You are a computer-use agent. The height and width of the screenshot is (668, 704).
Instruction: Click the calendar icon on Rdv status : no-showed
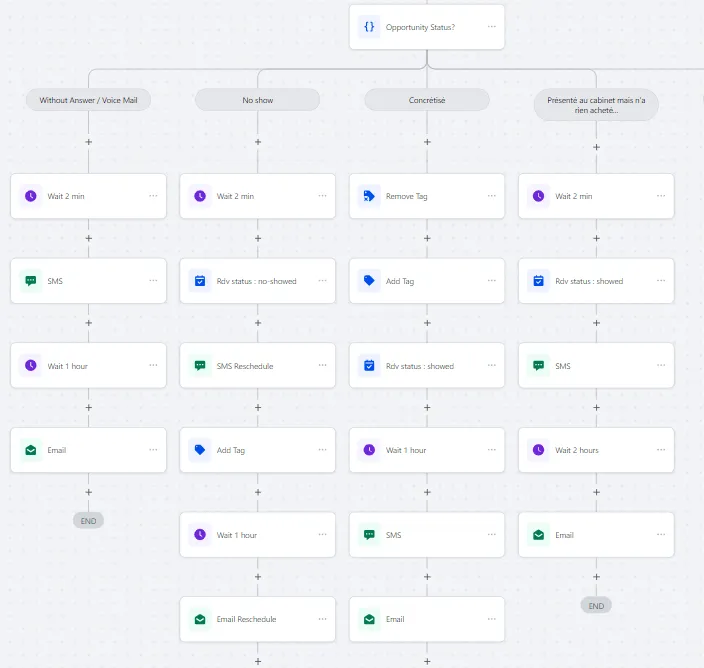coord(200,281)
